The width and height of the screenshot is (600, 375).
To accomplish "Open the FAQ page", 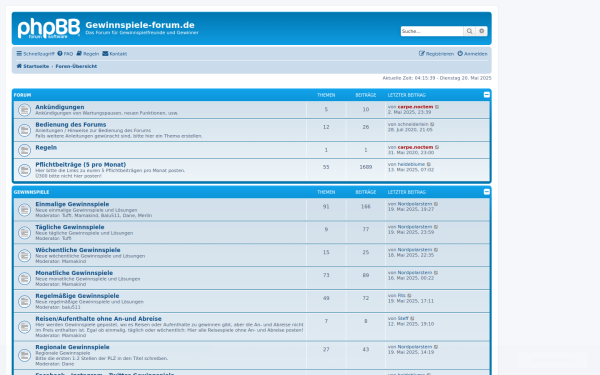I will click(65, 54).
